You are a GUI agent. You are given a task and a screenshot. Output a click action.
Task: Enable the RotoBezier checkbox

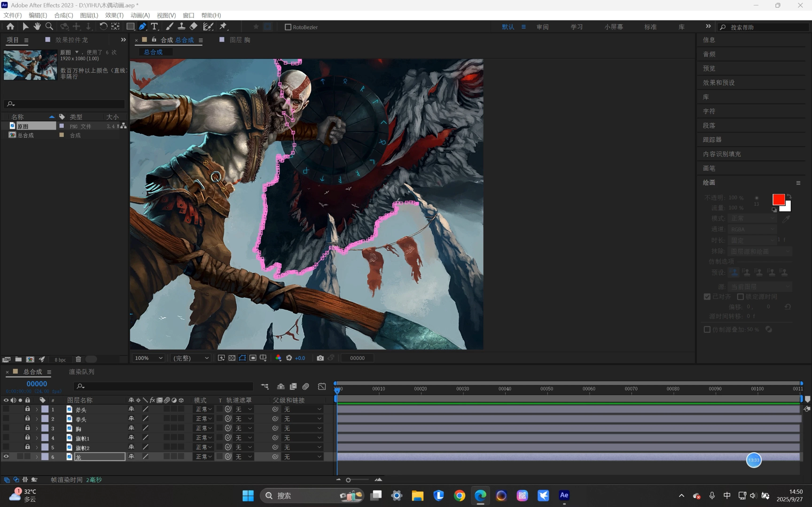pos(288,27)
